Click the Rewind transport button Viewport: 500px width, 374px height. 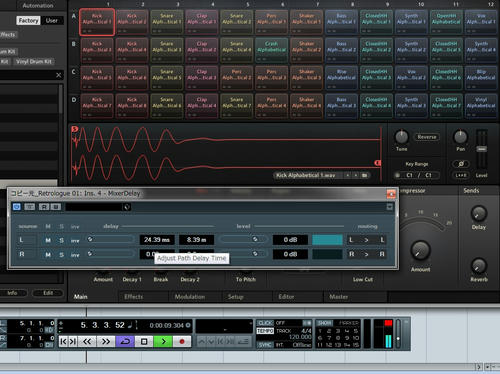pos(87,341)
